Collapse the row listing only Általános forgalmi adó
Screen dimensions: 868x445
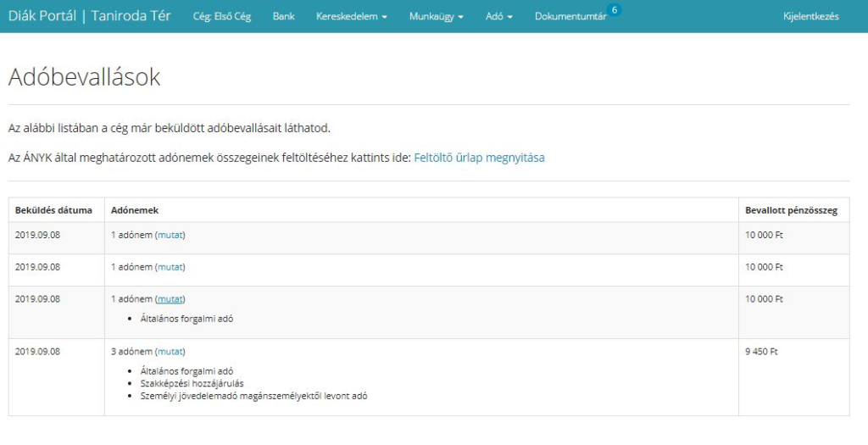pyautogui.click(x=170, y=299)
